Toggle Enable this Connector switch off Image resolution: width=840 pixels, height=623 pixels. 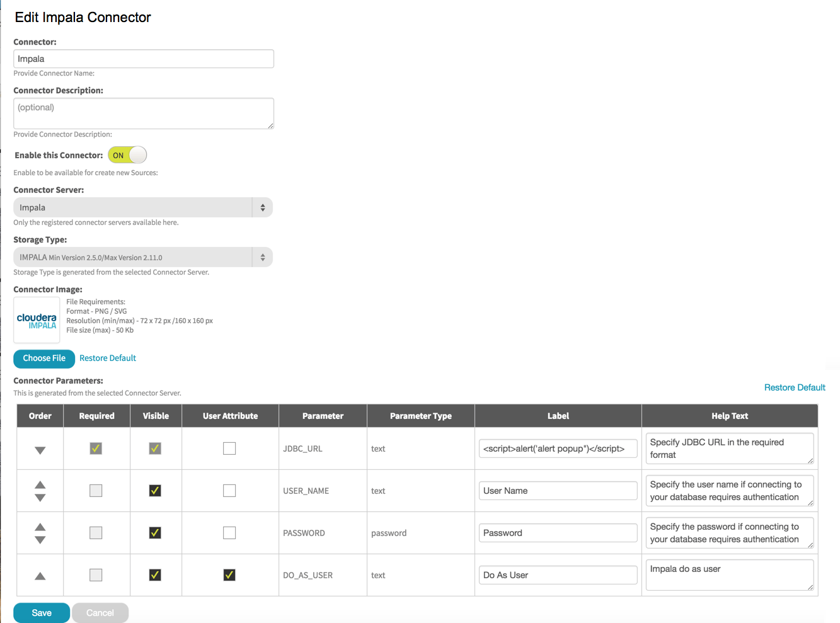tap(127, 155)
